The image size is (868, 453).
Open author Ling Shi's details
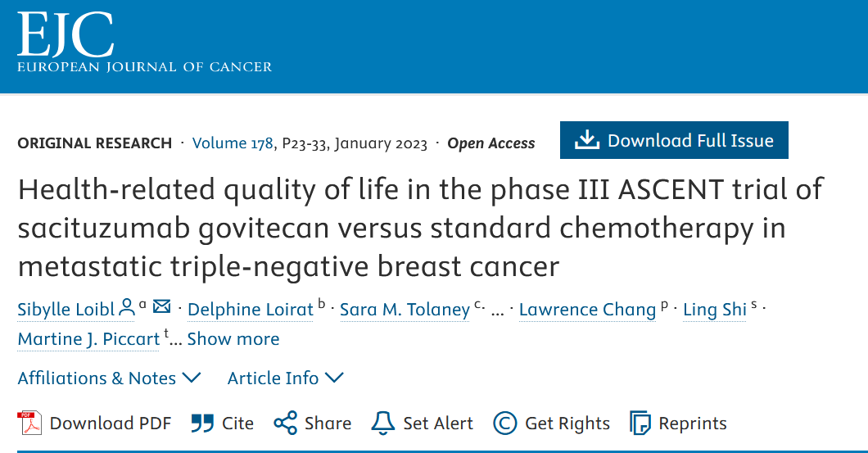(715, 310)
